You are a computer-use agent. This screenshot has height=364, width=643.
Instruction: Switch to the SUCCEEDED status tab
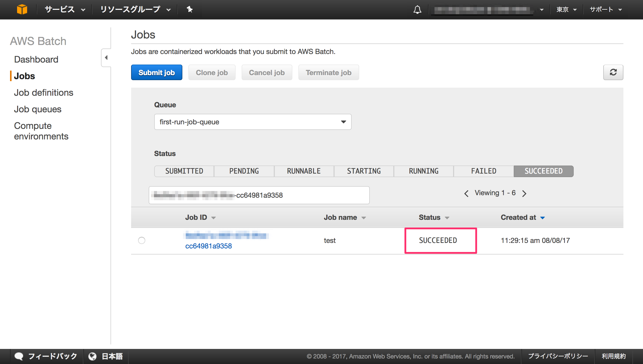543,171
